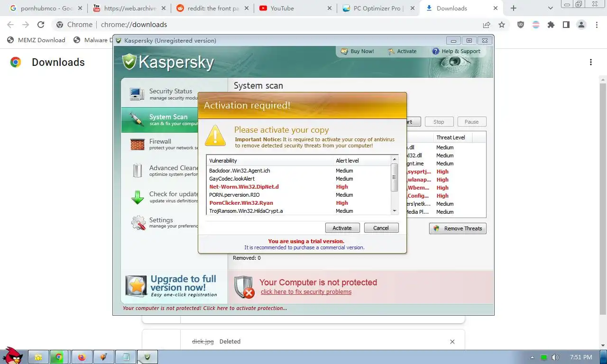The image size is (607, 364).
Task: Sort by the Vulnerability column header
Action: coord(270,161)
